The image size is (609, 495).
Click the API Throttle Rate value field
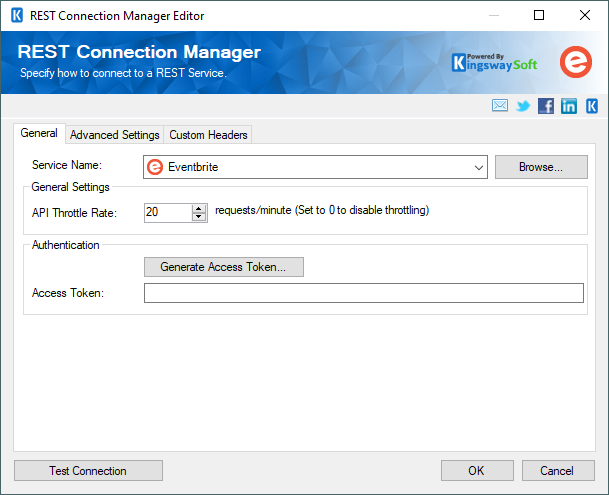[x=168, y=213]
